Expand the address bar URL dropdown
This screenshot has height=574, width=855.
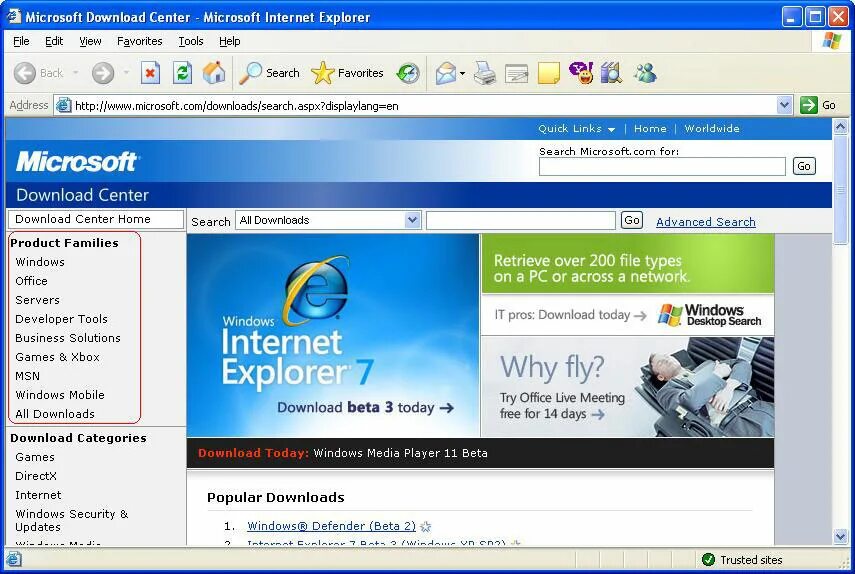(784, 105)
